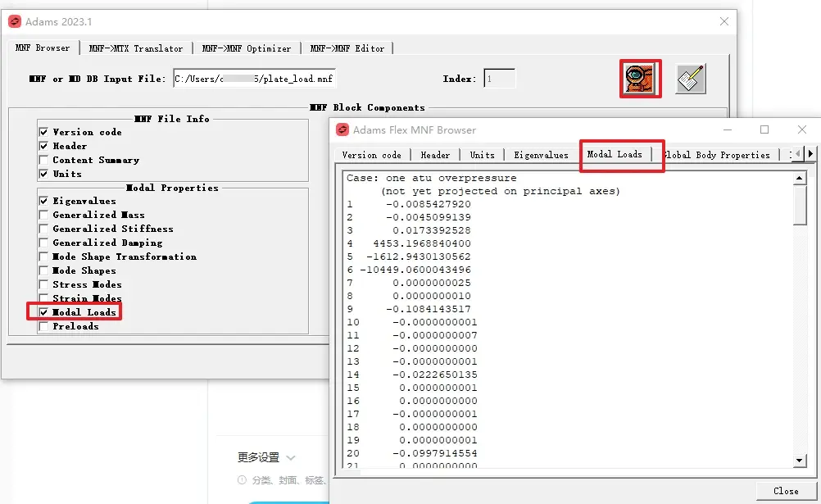Select the Modal Loads tab
The height and width of the screenshot is (504, 821).
(615, 154)
